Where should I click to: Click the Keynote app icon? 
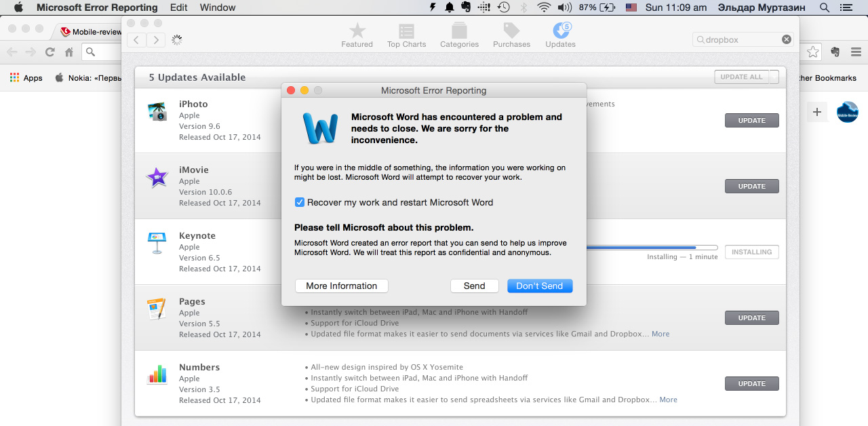157,243
